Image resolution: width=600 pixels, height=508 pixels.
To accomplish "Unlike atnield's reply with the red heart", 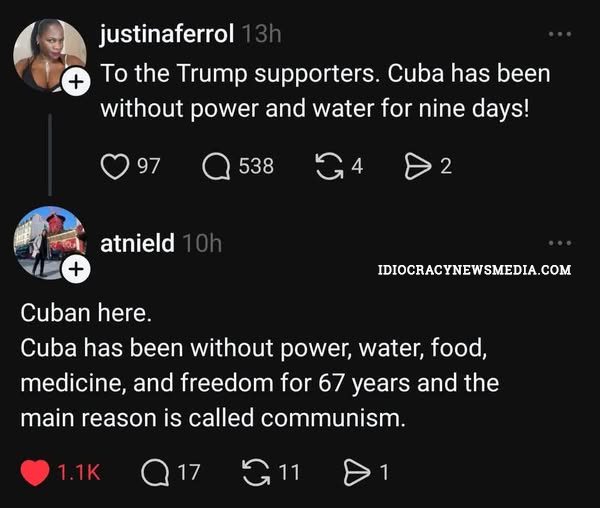I will tap(36, 472).
